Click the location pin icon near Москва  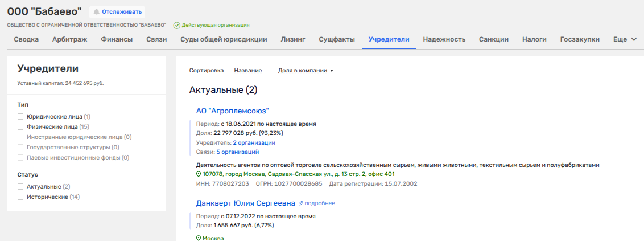click(199, 238)
